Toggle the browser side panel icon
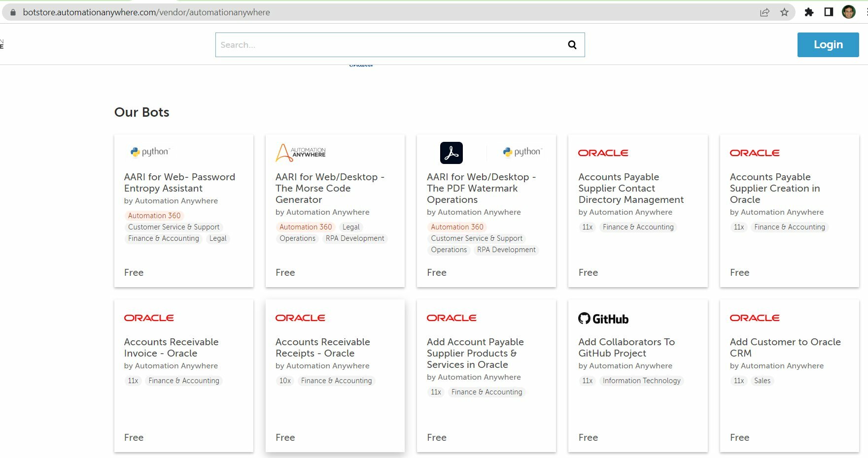 (x=829, y=12)
